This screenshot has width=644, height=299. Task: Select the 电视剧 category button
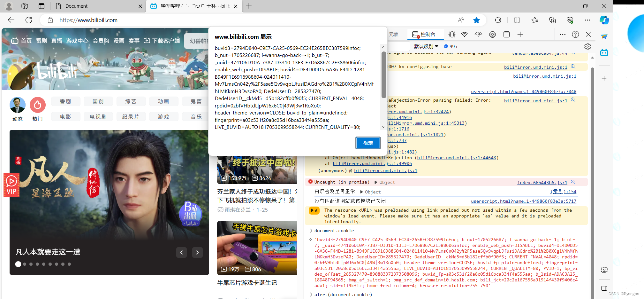pyautogui.click(x=98, y=117)
